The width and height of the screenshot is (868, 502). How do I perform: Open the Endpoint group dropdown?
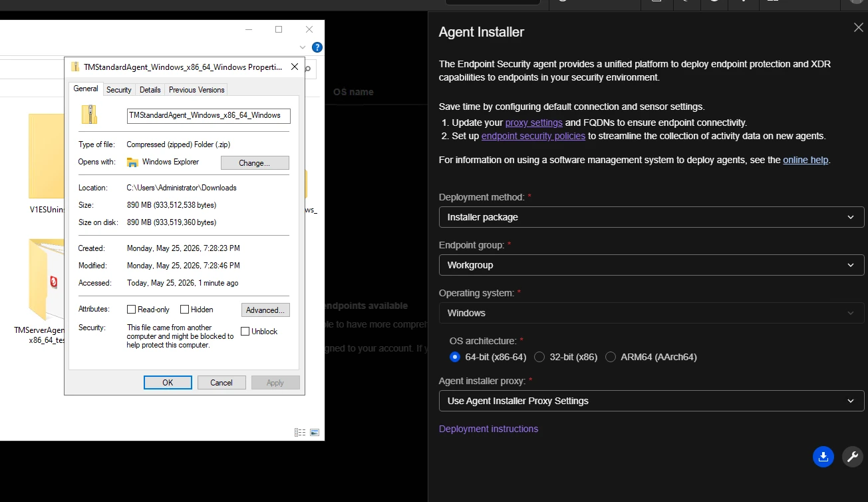point(652,265)
